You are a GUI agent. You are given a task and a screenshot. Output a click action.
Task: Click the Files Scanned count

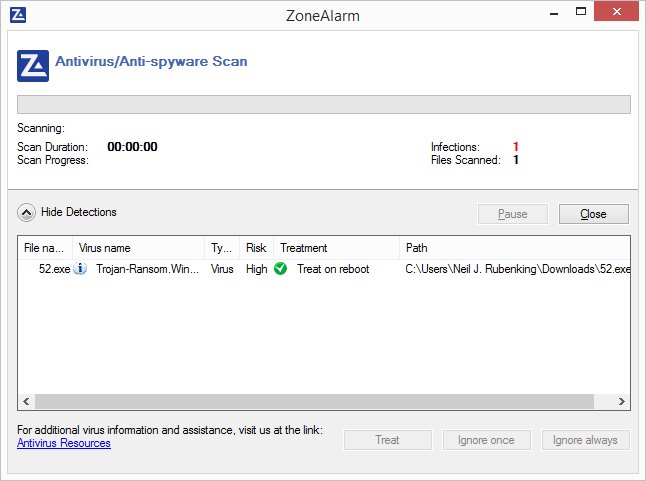point(515,160)
